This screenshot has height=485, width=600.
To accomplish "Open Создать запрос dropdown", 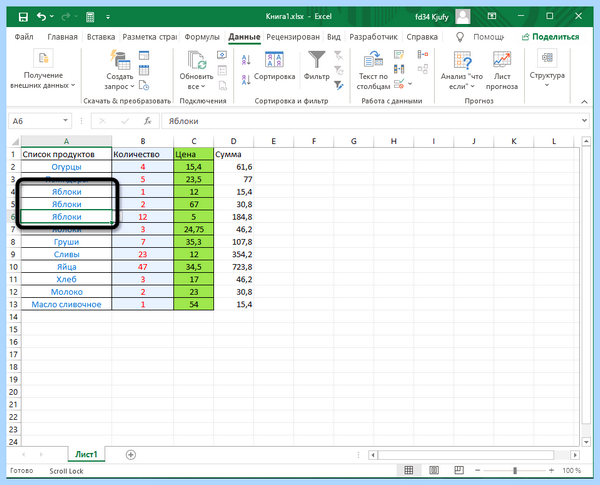I will 120,70.
